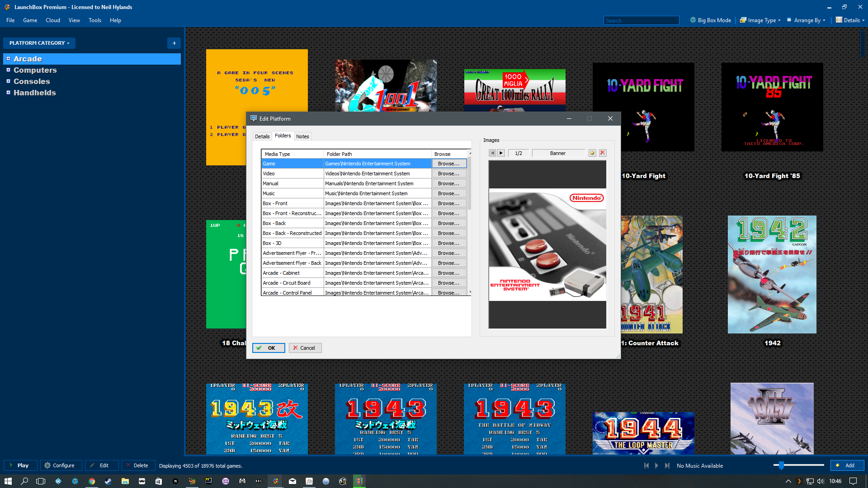Select the Folders tab in Edit Platform
The image size is (868, 488).
coord(283,136)
